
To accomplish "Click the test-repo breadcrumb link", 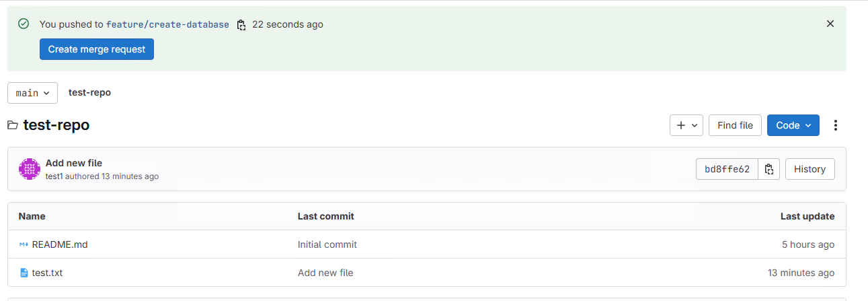I will [89, 92].
